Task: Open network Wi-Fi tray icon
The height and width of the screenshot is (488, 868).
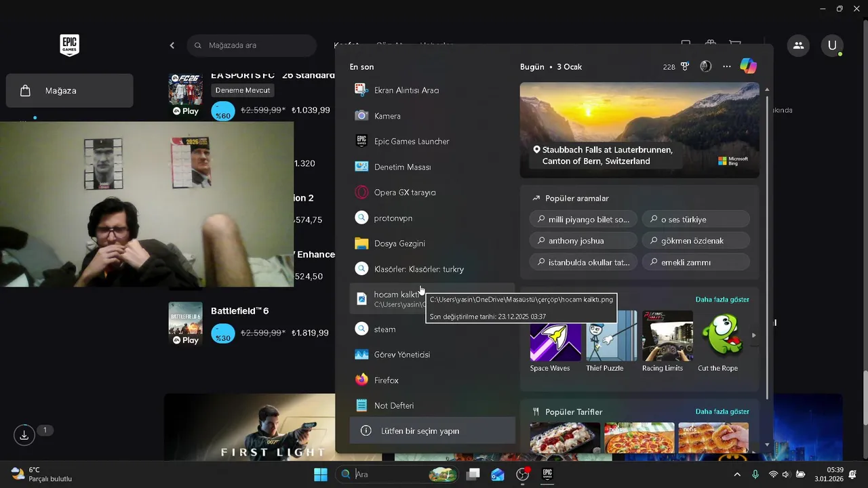Action: 773,474
